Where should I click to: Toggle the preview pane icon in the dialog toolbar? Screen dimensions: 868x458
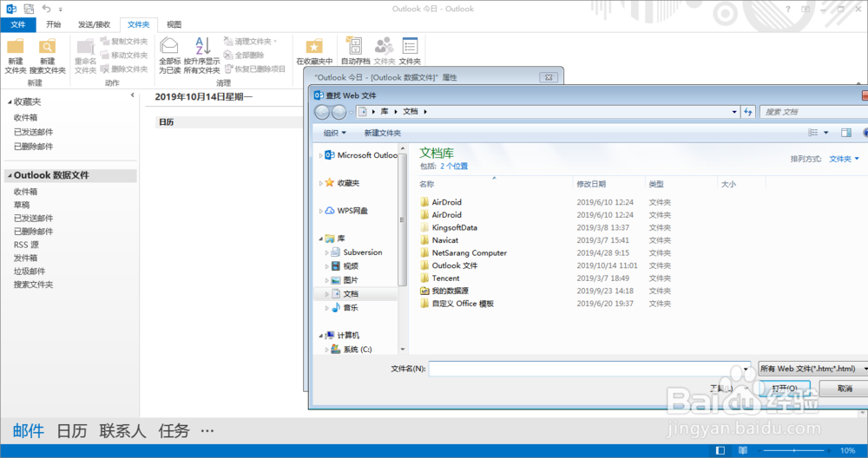[845, 133]
